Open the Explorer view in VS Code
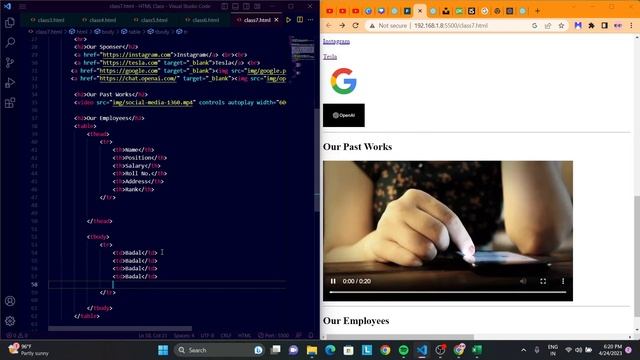This screenshot has height=360, width=640. (10, 22)
